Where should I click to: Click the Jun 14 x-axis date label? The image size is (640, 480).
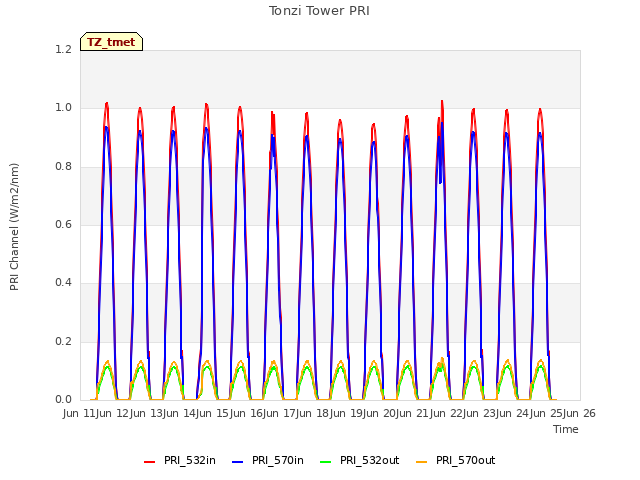point(180,413)
